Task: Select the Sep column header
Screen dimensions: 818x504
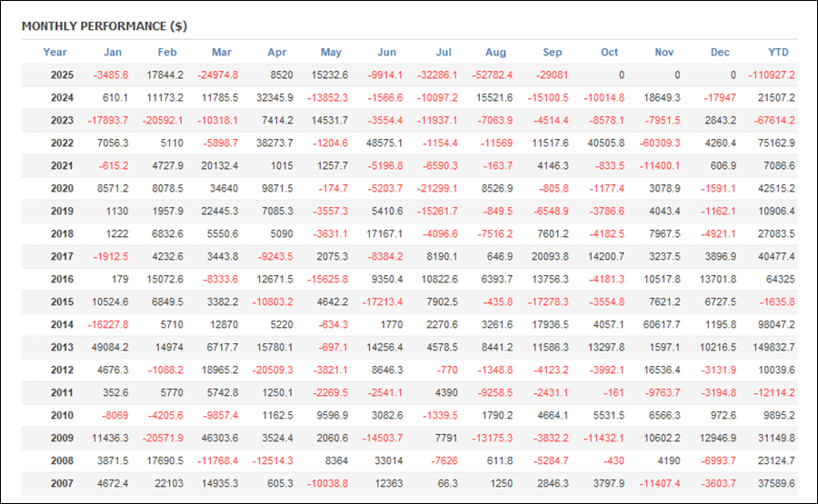Action: (553, 53)
